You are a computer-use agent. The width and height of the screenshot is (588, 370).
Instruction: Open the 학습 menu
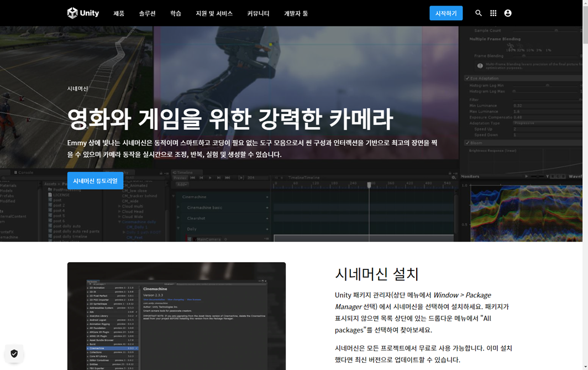[x=176, y=13]
